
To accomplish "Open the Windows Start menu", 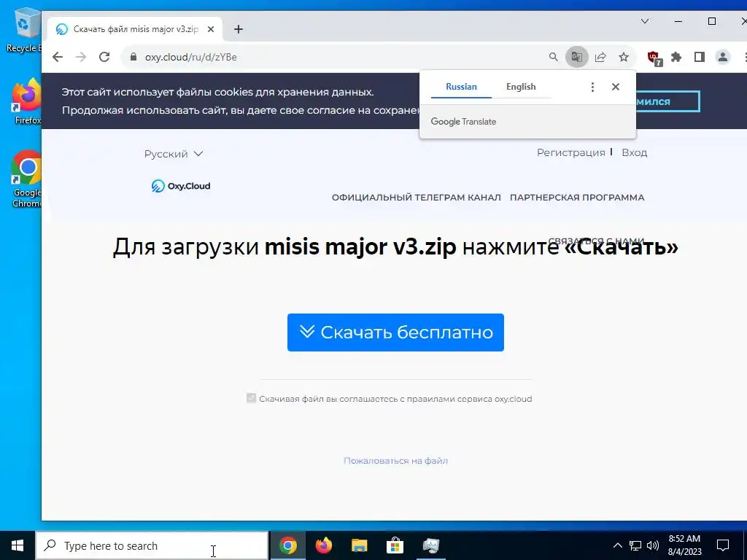I will click(x=18, y=545).
